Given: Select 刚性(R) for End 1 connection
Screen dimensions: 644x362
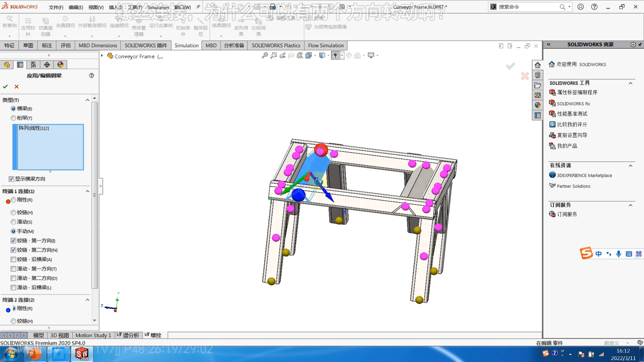Looking at the screenshot, I should coord(13,200).
